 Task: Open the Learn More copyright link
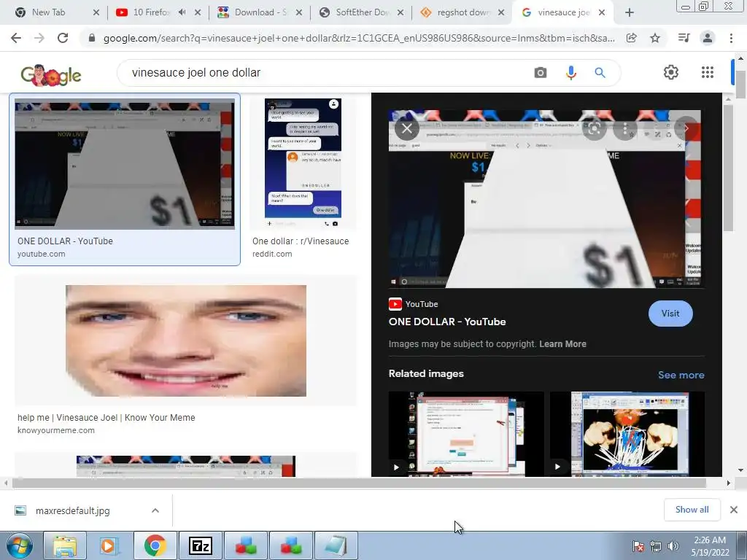click(562, 344)
